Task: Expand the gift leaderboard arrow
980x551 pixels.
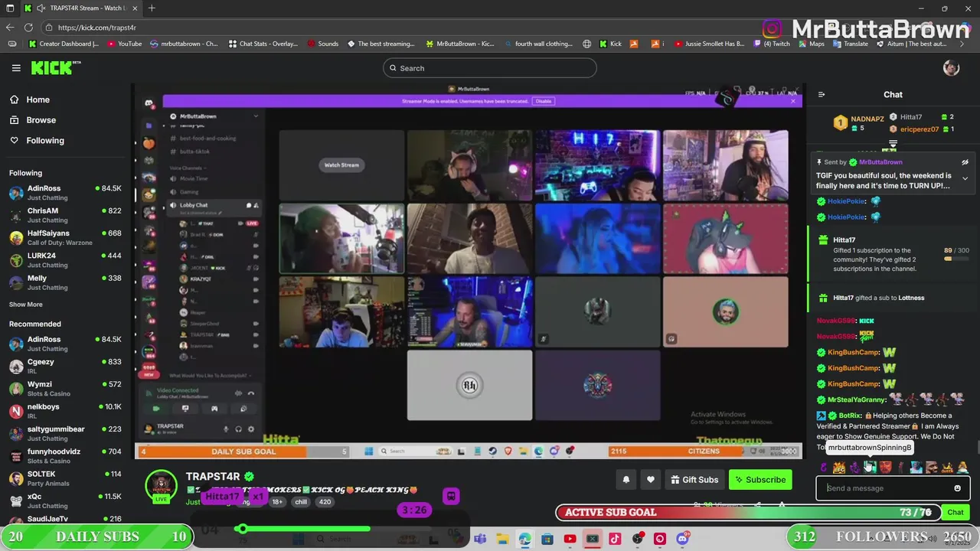Action: pyautogui.click(x=893, y=144)
